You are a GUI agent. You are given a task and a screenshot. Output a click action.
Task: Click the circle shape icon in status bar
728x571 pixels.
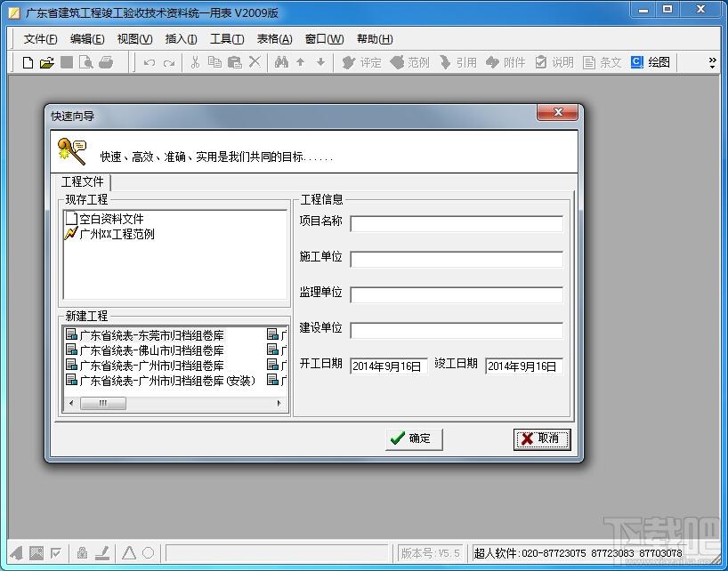[149, 553]
